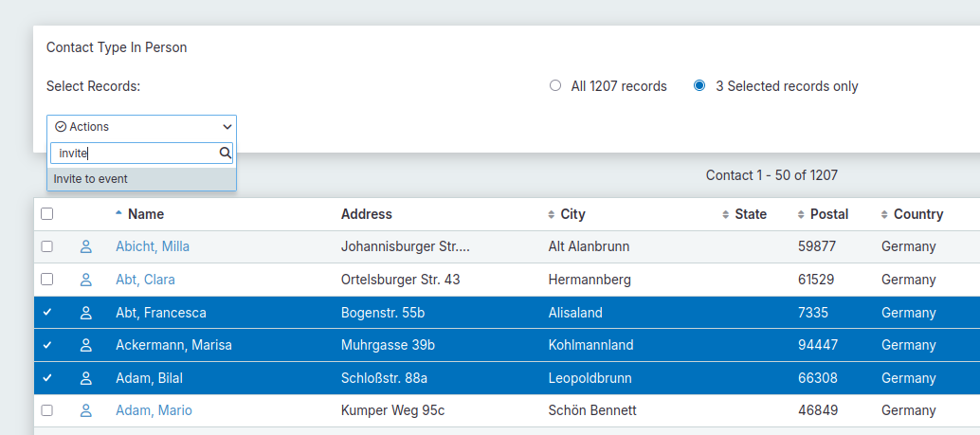The width and height of the screenshot is (980, 435).
Task: Click the search magnifier icon in Actions box
Action: point(226,153)
